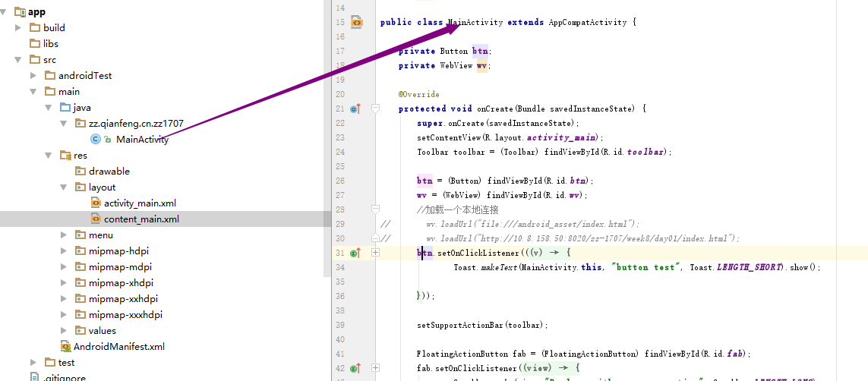
Task: Click the activity_main reference on line 23
Action: pos(561,137)
